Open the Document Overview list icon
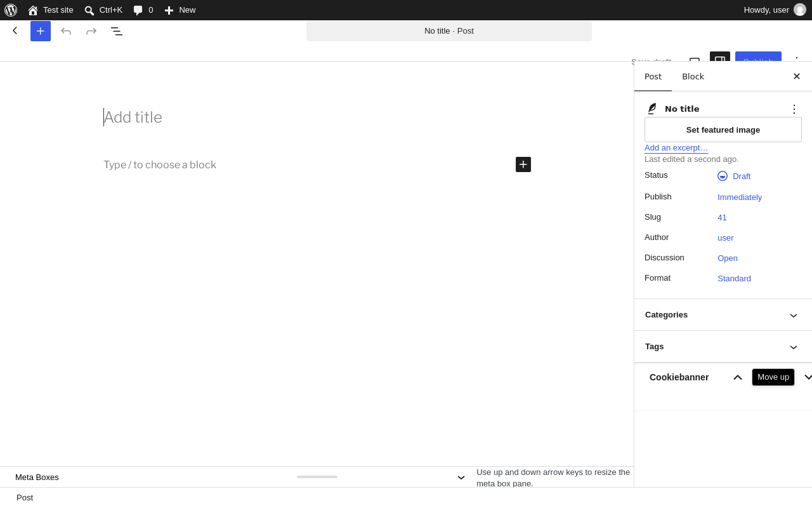812x508 pixels. pyautogui.click(x=117, y=31)
